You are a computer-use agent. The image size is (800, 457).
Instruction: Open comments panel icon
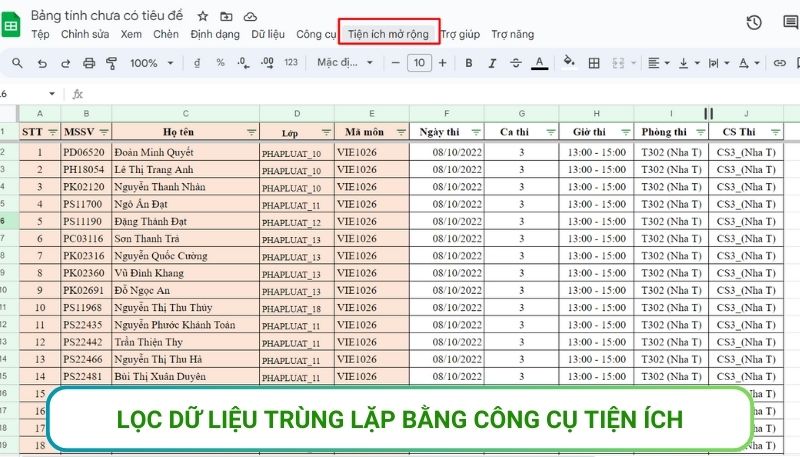[x=791, y=22]
